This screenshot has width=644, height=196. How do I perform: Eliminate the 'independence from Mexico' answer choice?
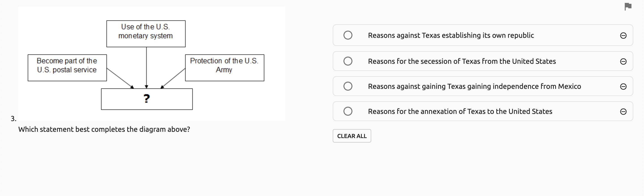pos(623,87)
